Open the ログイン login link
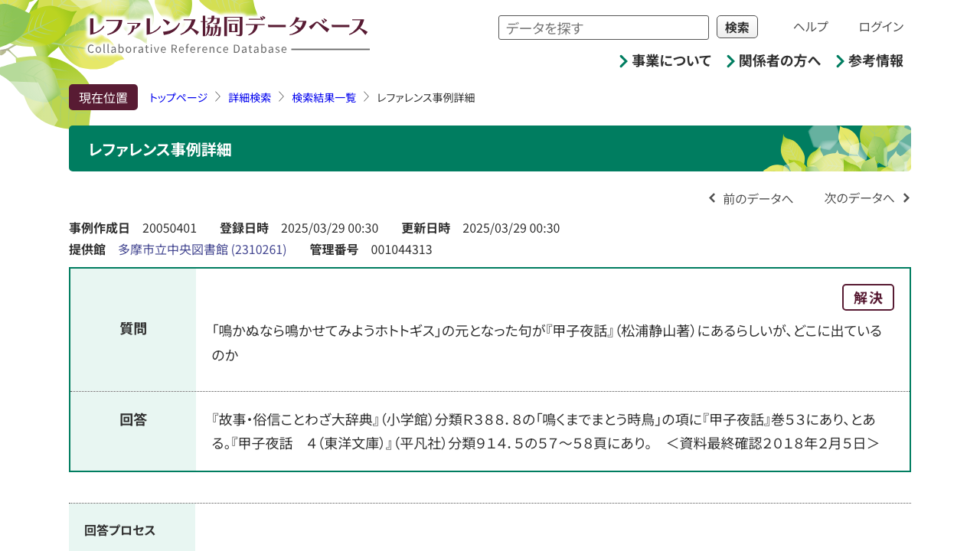Image resolution: width=980 pixels, height=551 pixels. point(881,27)
